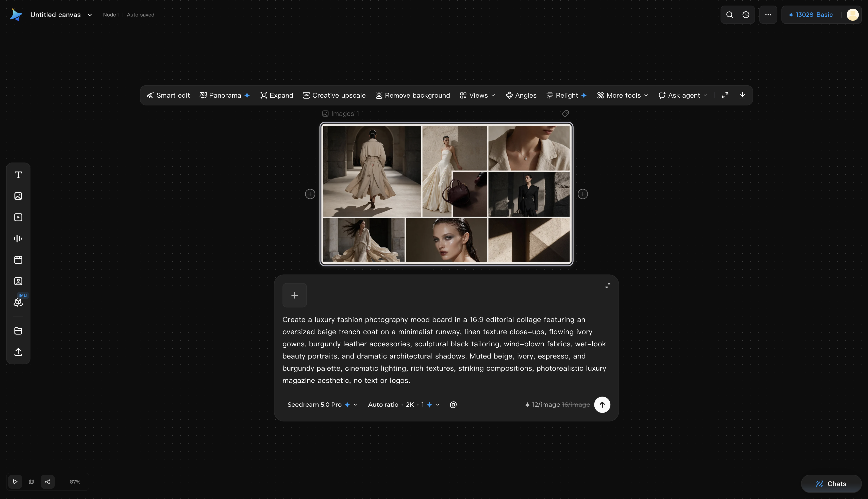The width and height of the screenshot is (868, 499).
Task: Select the Text tool in left sidebar
Action: 18,175
